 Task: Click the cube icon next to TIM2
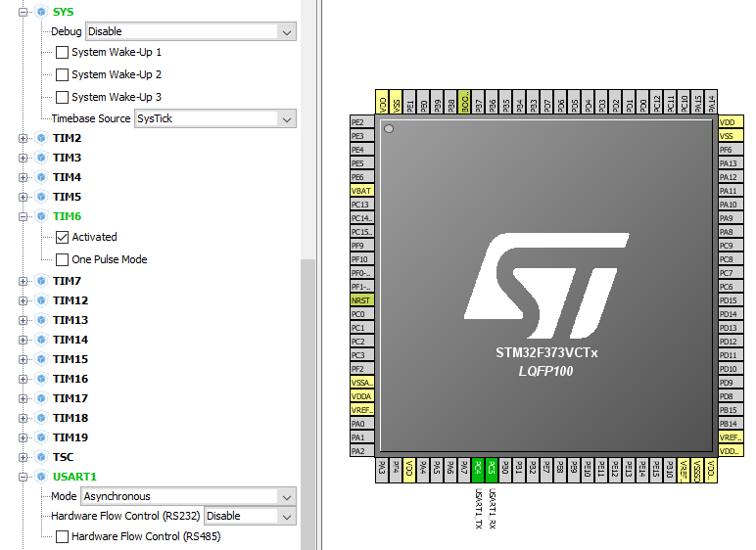click(x=41, y=138)
